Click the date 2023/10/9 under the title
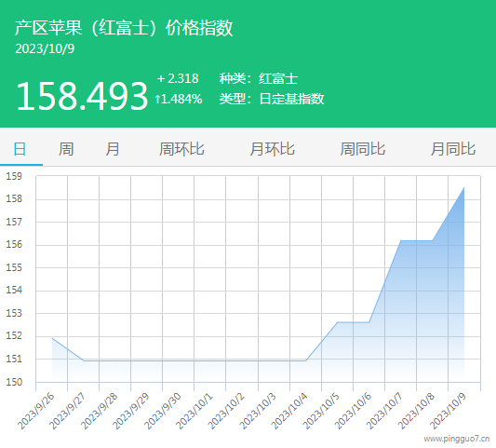The image size is (496, 448). pyautogui.click(x=45, y=48)
